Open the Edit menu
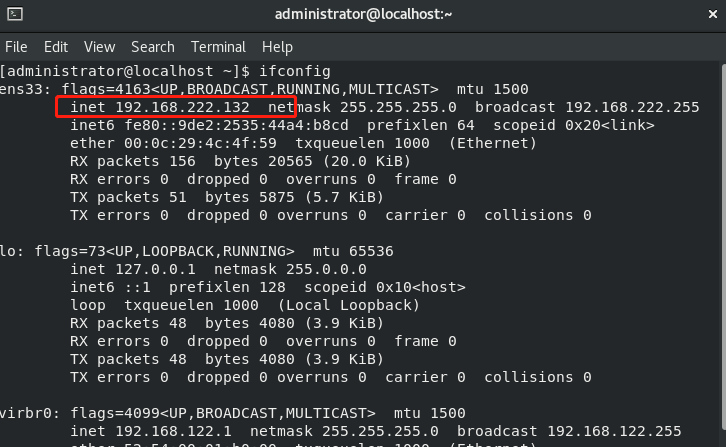This screenshot has height=447, width=726. coord(56,47)
